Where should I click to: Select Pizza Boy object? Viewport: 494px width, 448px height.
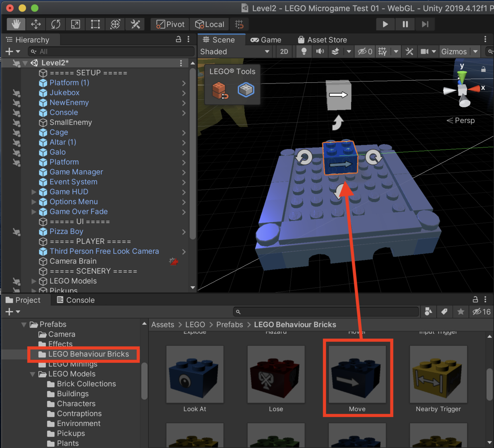pos(66,232)
